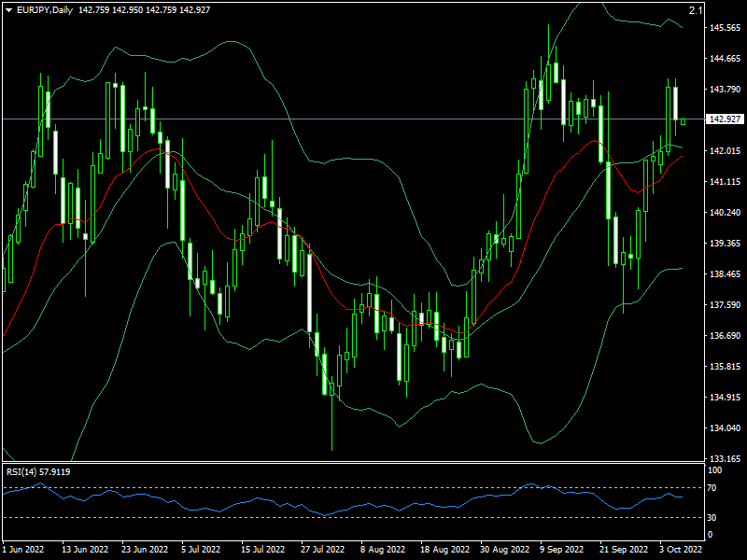Select the 2.1 label in chart corner
Viewport: 747px width, 560px height.
(696, 10)
